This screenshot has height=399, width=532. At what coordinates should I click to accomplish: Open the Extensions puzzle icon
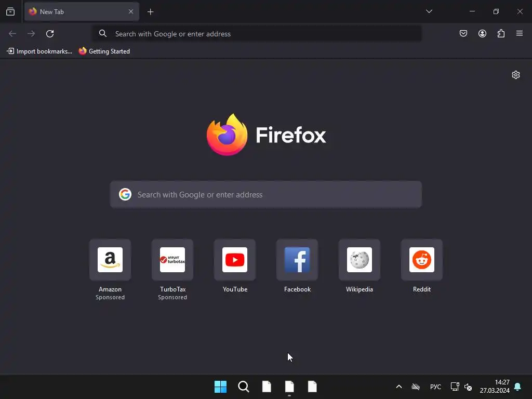click(x=501, y=33)
